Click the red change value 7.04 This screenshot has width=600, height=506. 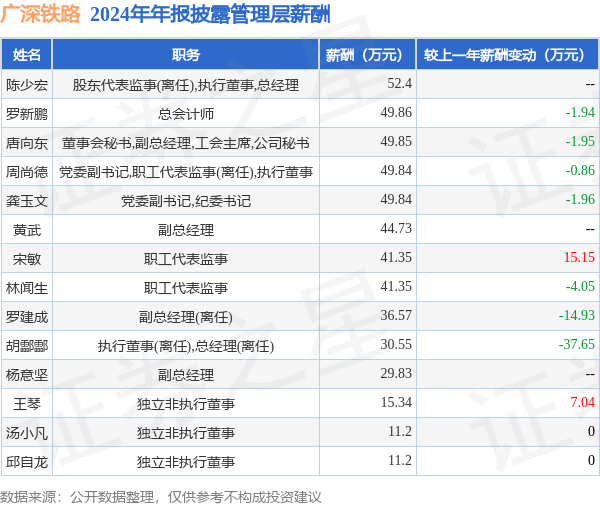tap(582, 403)
